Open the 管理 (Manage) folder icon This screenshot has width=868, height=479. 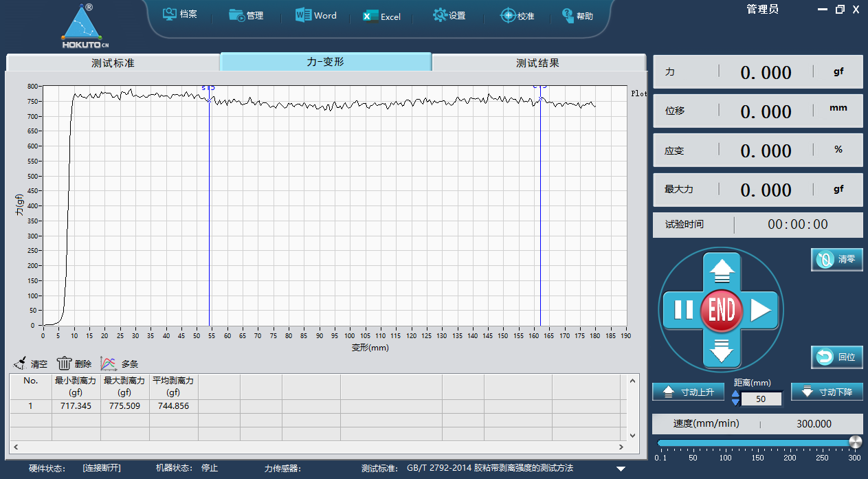click(237, 15)
